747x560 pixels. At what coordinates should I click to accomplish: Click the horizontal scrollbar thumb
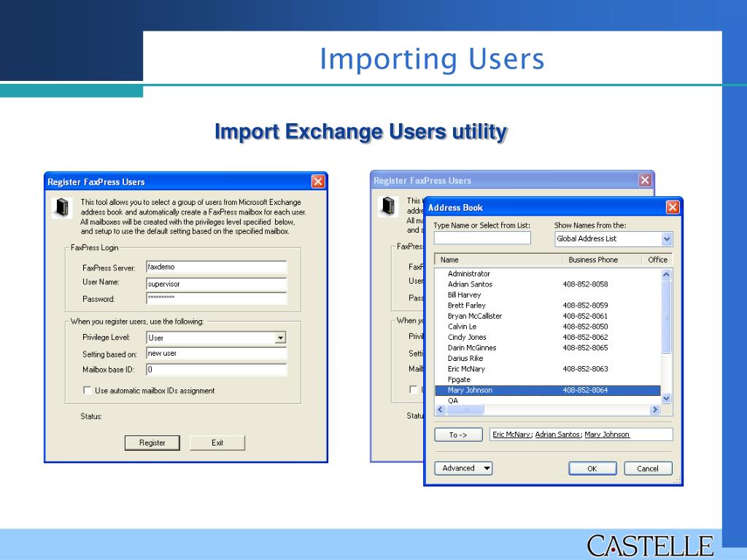(x=465, y=410)
